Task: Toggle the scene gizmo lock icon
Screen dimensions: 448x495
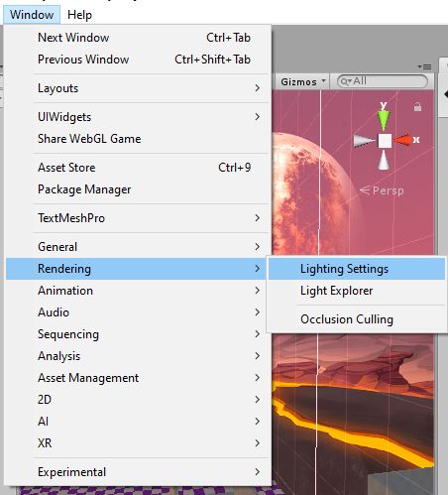Action: [x=417, y=106]
